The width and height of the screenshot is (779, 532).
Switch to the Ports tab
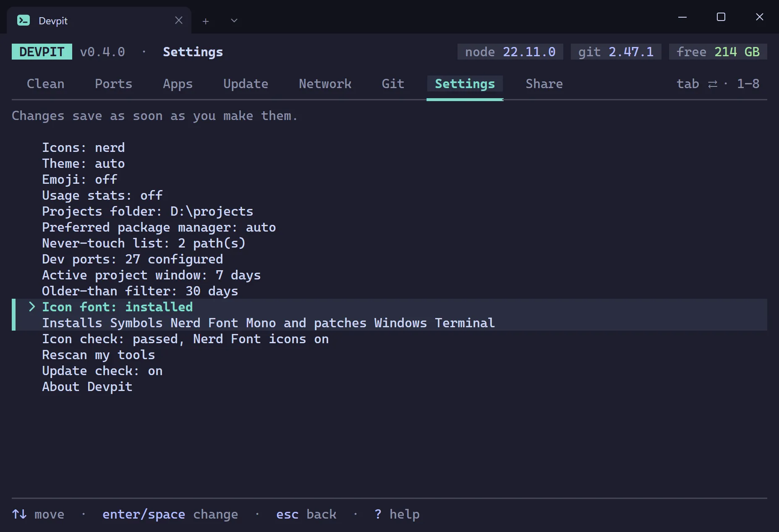click(114, 84)
